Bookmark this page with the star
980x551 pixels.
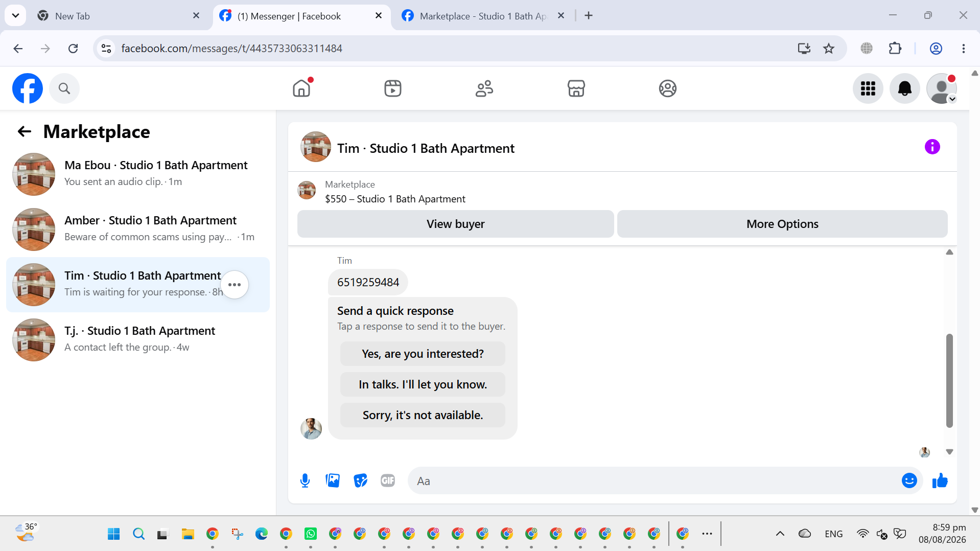[829, 49]
